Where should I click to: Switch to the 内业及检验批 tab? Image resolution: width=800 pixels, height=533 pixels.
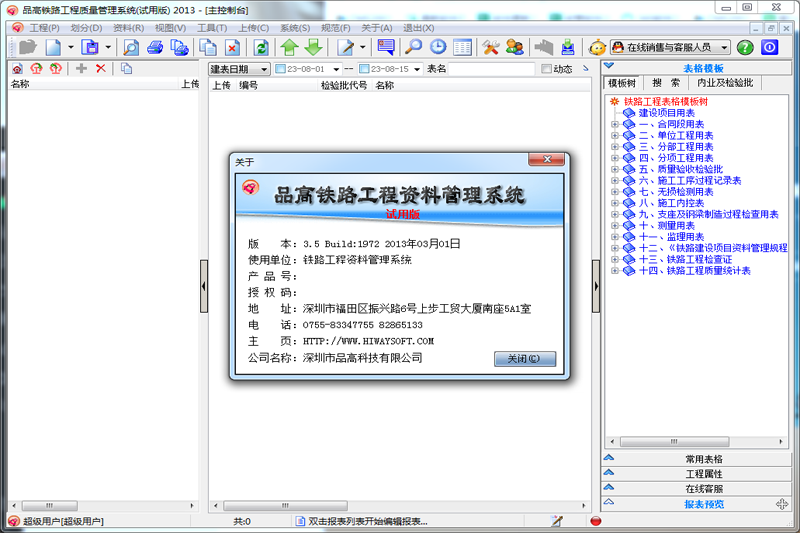[x=725, y=83]
